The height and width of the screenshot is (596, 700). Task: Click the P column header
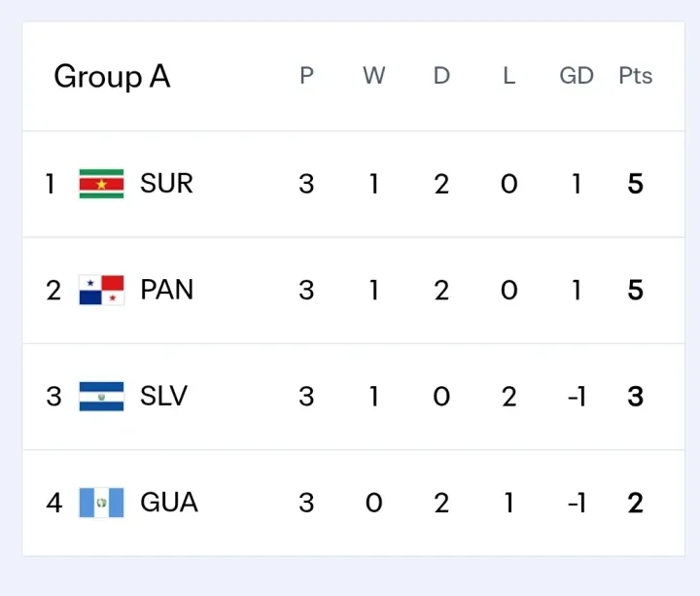[x=306, y=76]
